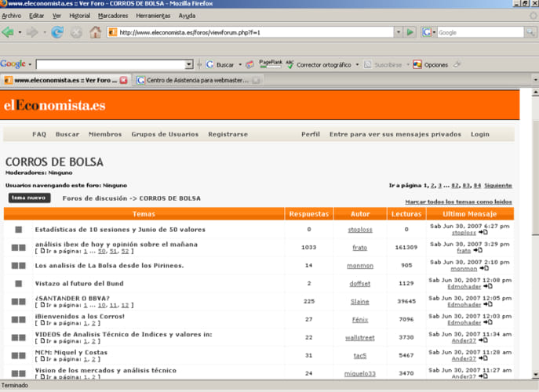Click the Google search engine icon
This screenshot has width=539, height=392.
click(426, 32)
